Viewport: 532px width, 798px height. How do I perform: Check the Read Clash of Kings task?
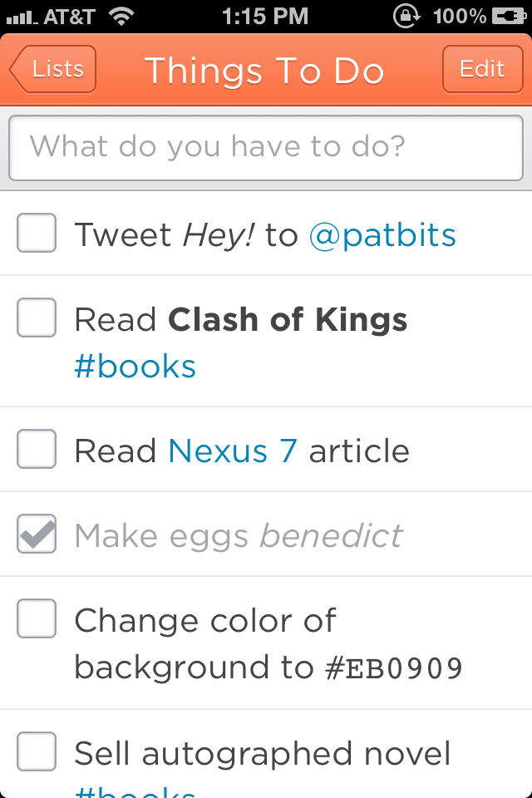click(36, 318)
